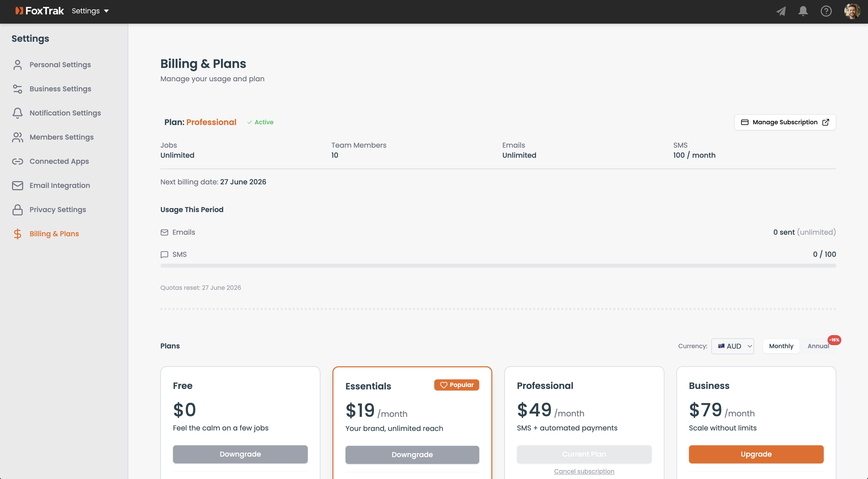Go to Personal Settings
868x479 pixels.
pyautogui.click(x=60, y=65)
